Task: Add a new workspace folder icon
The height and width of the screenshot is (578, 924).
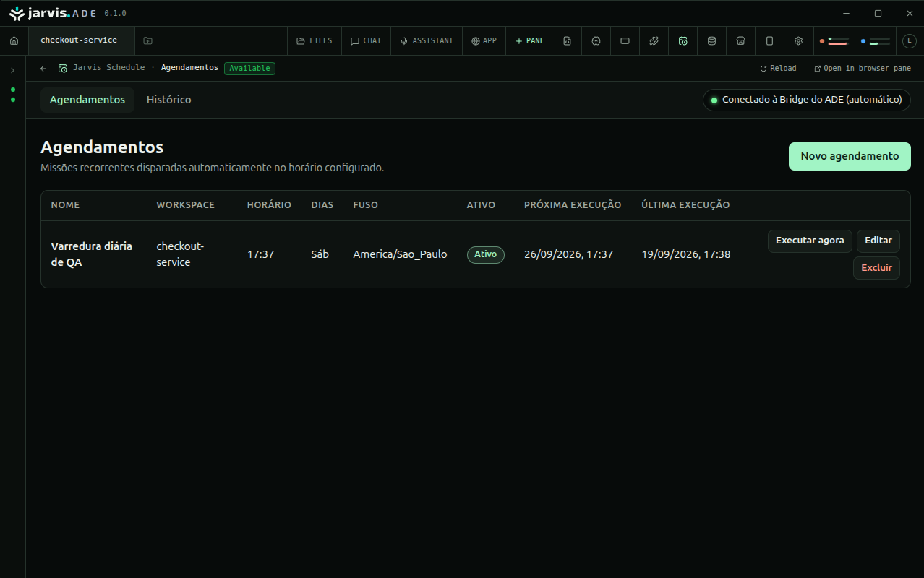Action: 148,41
